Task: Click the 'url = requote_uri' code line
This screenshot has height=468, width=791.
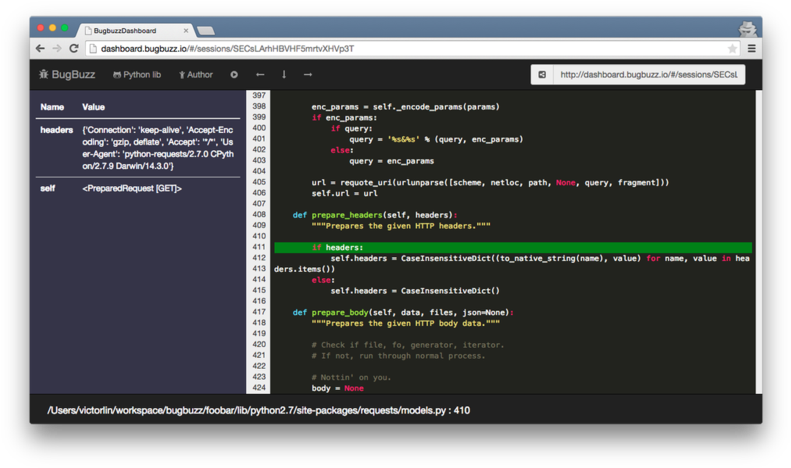Action: 490,183
